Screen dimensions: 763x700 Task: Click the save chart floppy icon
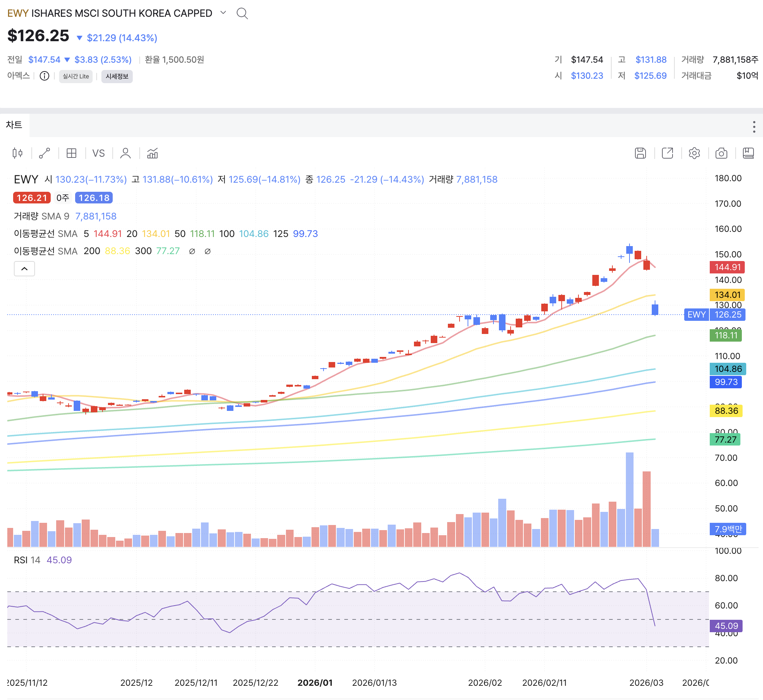(x=640, y=153)
